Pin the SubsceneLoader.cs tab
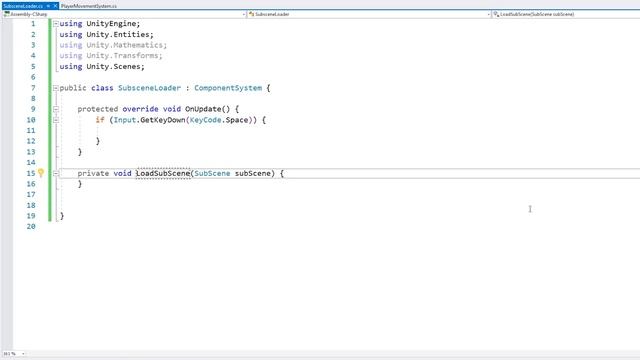The image size is (640, 360). pos(49,6)
